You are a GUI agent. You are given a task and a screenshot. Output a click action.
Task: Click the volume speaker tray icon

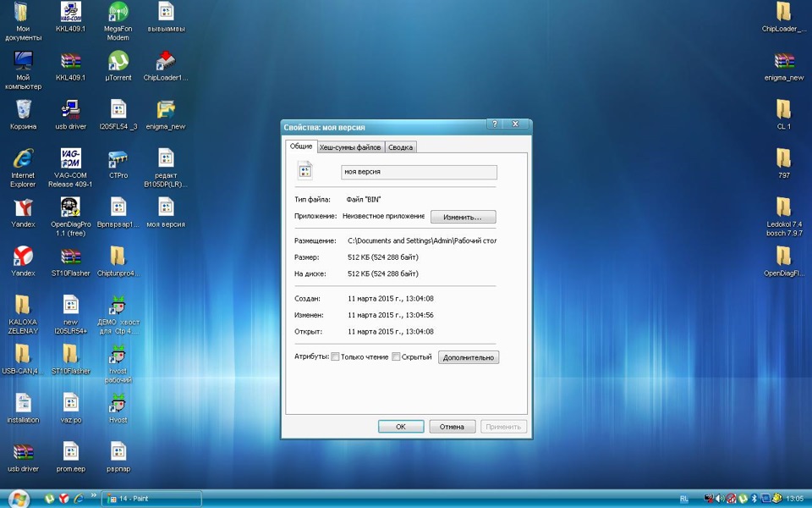(720, 499)
